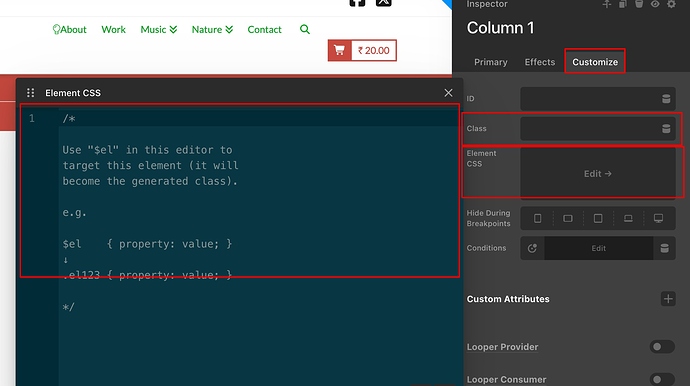Click the Looper Consumer label
Viewport: 690px width, 386px height.
click(506, 379)
